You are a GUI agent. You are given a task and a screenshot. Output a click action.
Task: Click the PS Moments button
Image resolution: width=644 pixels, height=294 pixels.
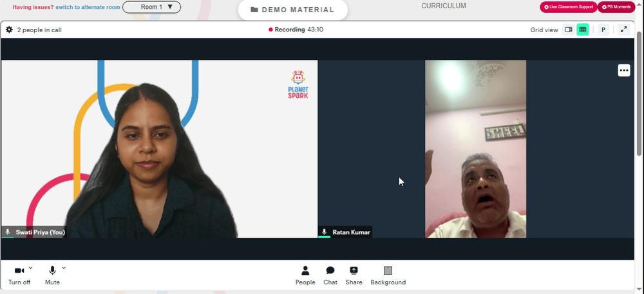click(616, 7)
